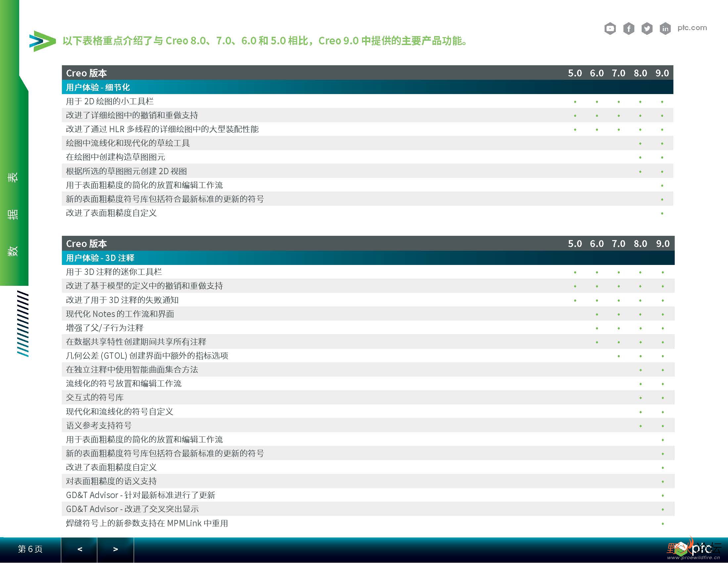Click row GD&T Advisor - 改进了交叉突出显示
Screen dimensions: 728x563
[368, 509]
